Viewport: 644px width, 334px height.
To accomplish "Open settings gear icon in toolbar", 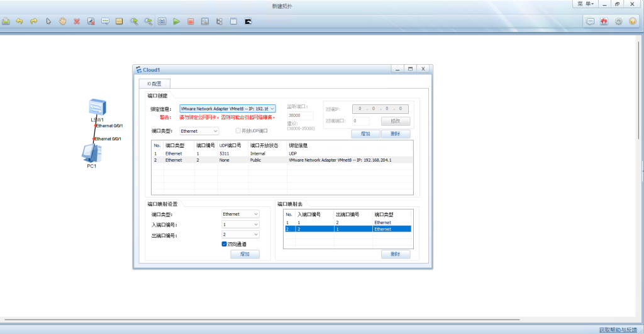I will click(618, 21).
